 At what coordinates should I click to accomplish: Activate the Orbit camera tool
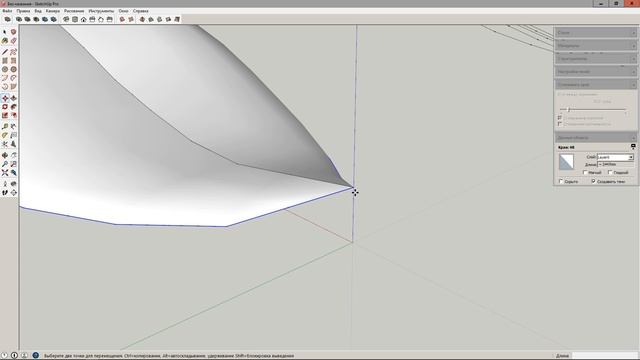(5, 155)
